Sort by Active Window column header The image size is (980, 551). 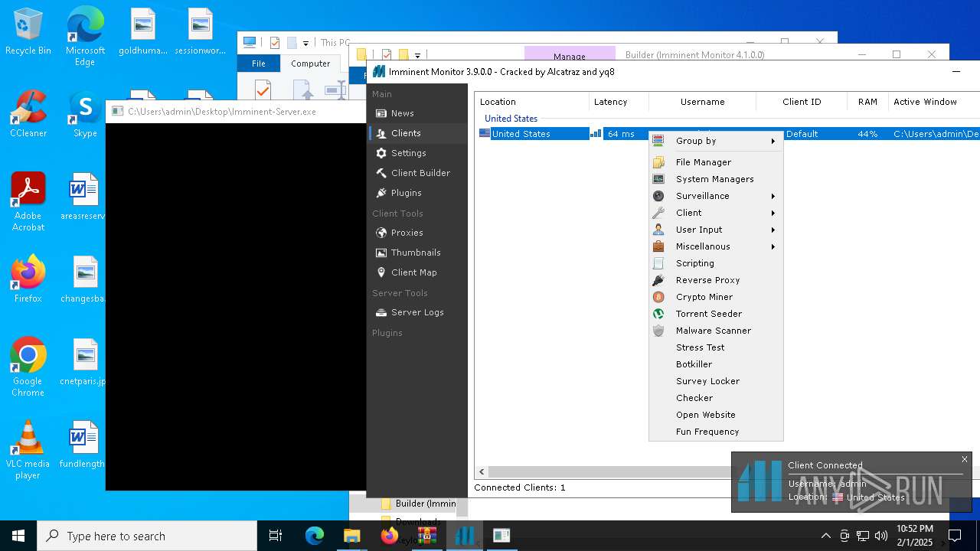(x=933, y=102)
